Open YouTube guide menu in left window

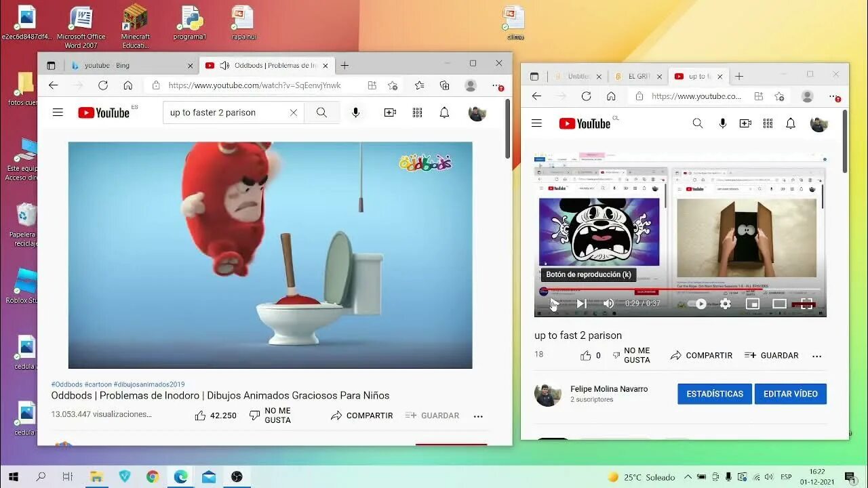click(x=58, y=113)
